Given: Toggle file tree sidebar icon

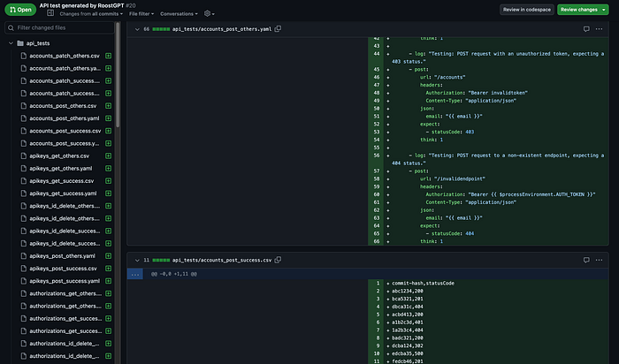Looking at the screenshot, I should (50, 13).
